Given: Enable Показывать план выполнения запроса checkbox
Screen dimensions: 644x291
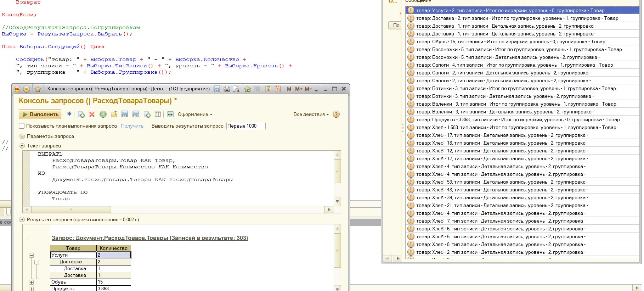Looking at the screenshot, I should point(22,126).
